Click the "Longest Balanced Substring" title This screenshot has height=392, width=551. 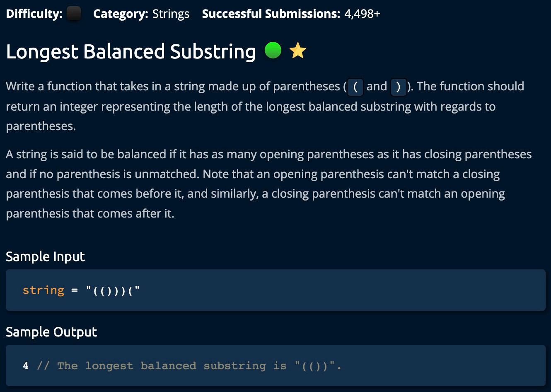(x=131, y=51)
